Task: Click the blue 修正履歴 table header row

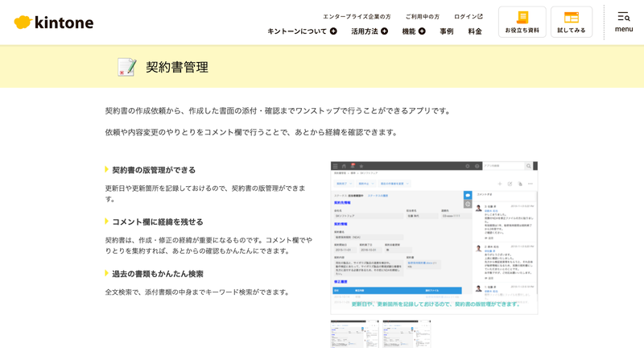Action: [397, 291]
